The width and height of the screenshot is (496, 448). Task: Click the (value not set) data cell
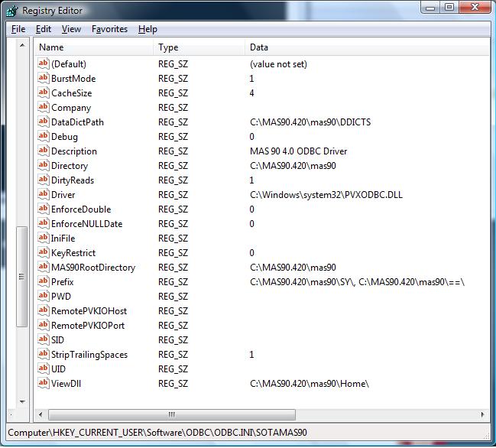click(x=278, y=64)
